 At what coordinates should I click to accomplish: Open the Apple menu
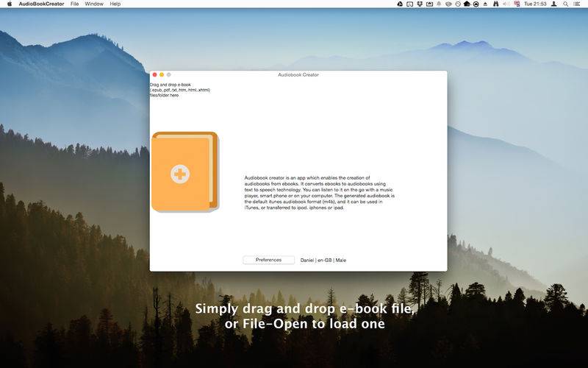(10, 4)
